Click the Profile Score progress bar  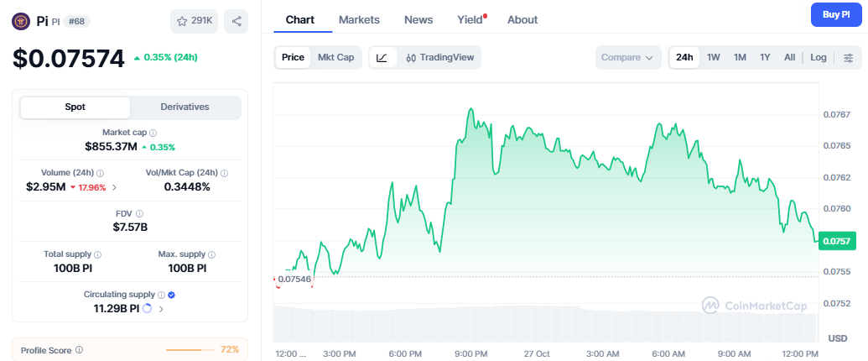coord(190,350)
